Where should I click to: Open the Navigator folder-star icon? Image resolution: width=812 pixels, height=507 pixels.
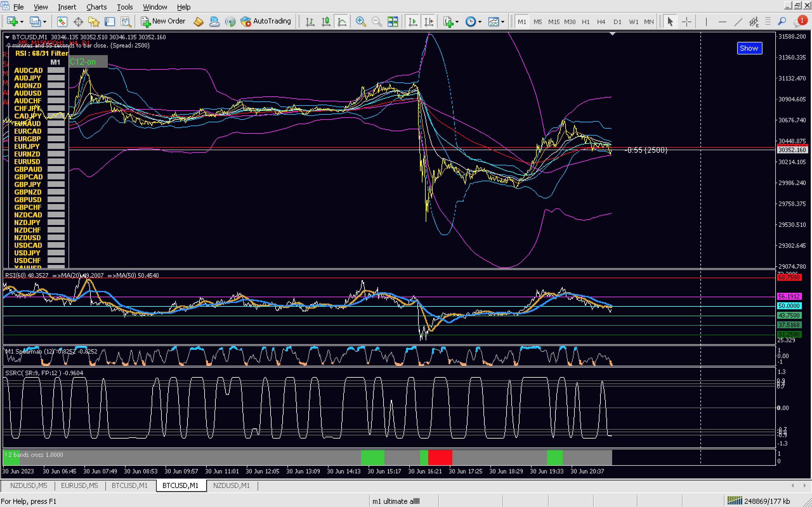pyautogui.click(x=94, y=22)
